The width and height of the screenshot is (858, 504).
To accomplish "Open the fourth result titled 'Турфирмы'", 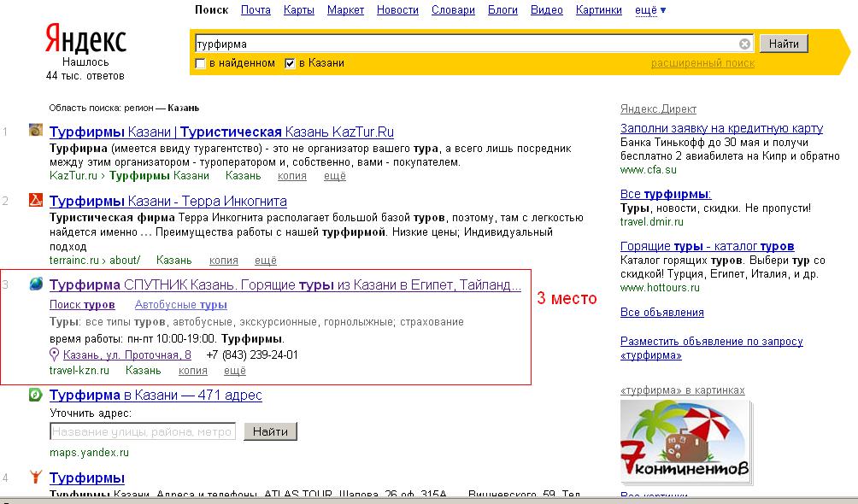I will pos(87,478).
